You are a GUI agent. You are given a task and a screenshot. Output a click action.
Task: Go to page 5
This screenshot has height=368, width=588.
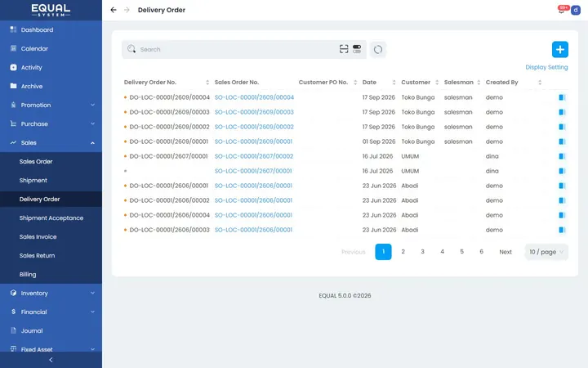pos(461,252)
